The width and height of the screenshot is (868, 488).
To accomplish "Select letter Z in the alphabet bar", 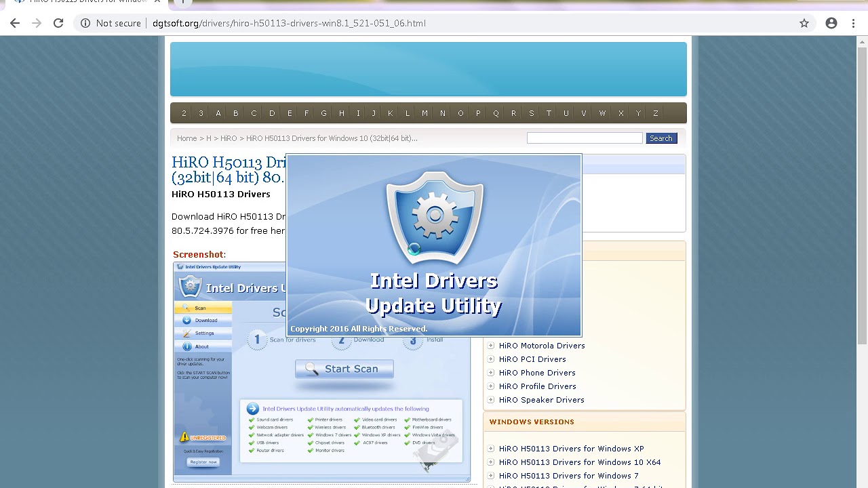I will click(x=656, y=113).
